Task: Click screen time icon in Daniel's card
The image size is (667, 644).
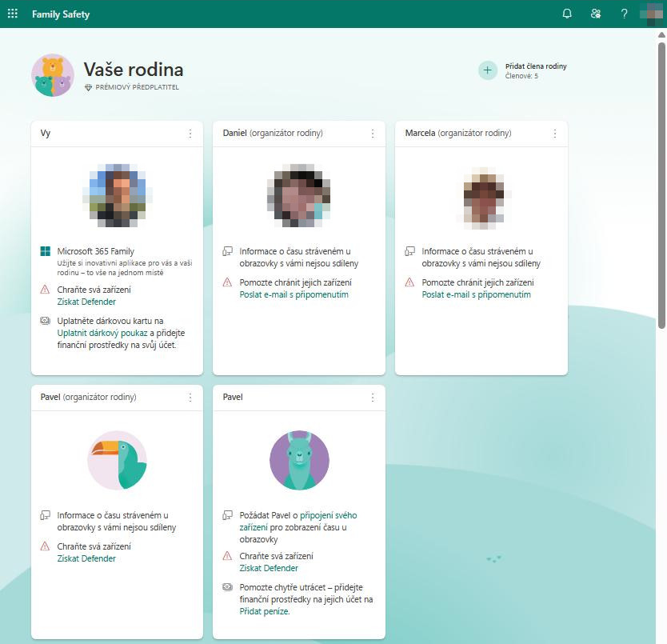Action: (228, 251)
